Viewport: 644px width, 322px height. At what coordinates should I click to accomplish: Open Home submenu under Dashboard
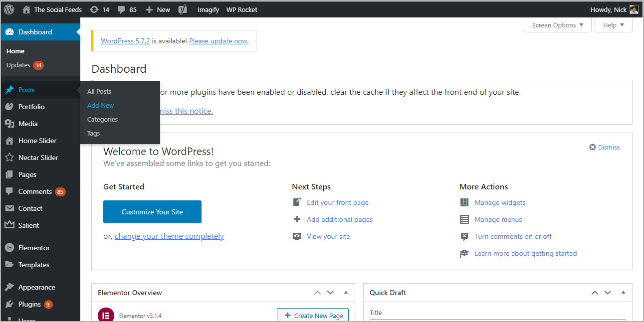15,51
